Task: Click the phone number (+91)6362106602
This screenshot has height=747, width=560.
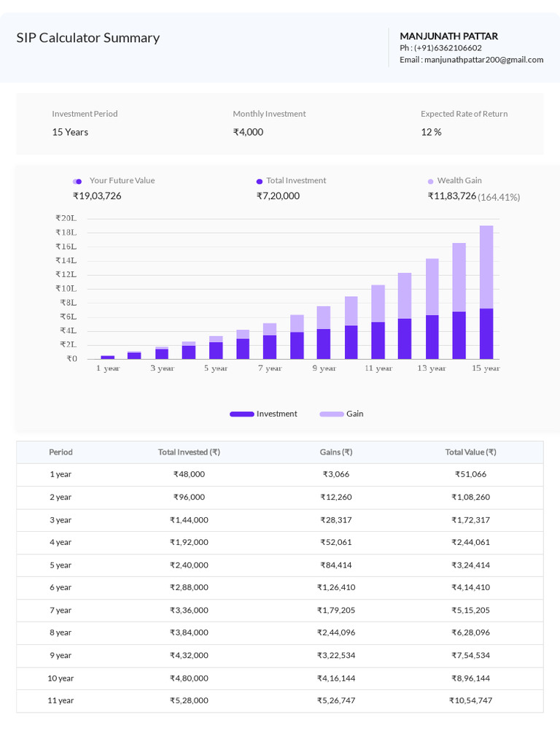Action: tap(448, 48)
